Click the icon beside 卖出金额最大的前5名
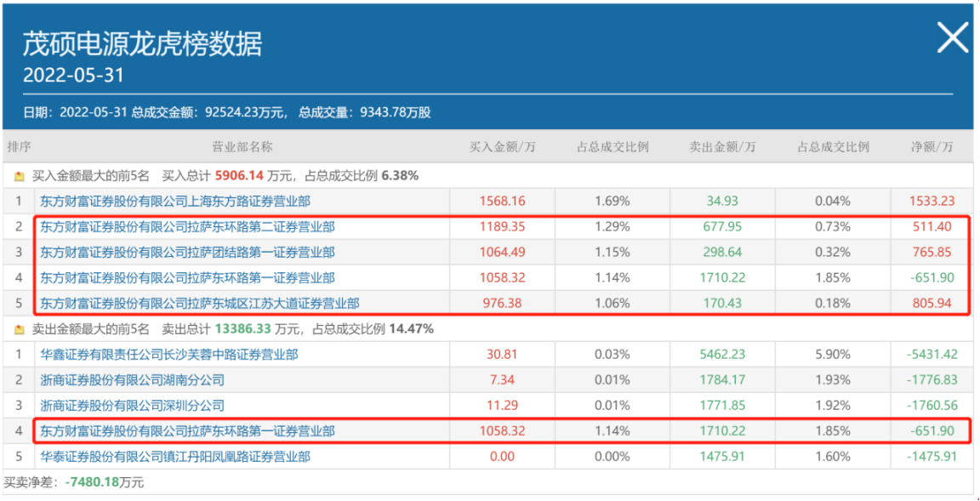The height and width of the screenshot is (501, 980). click(19, 329)
